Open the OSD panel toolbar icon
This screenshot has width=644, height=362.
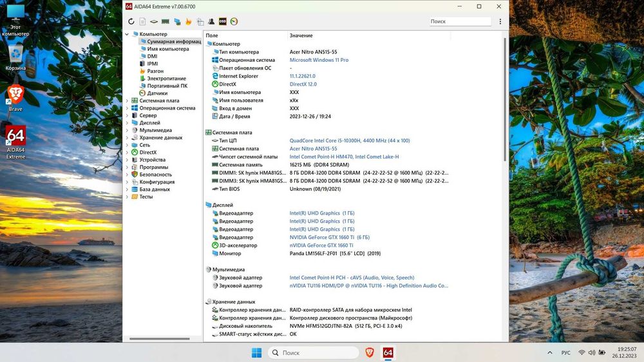point(223,21)
